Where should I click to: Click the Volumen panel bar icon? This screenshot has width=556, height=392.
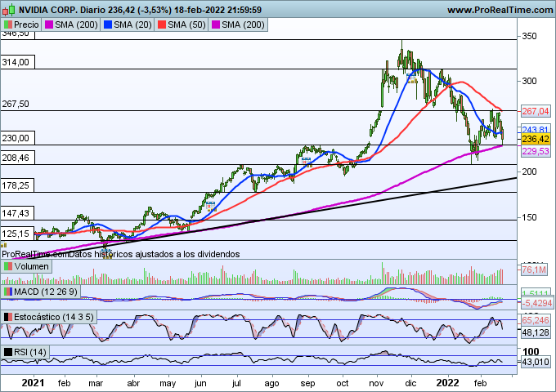click(x=7, y=266)
